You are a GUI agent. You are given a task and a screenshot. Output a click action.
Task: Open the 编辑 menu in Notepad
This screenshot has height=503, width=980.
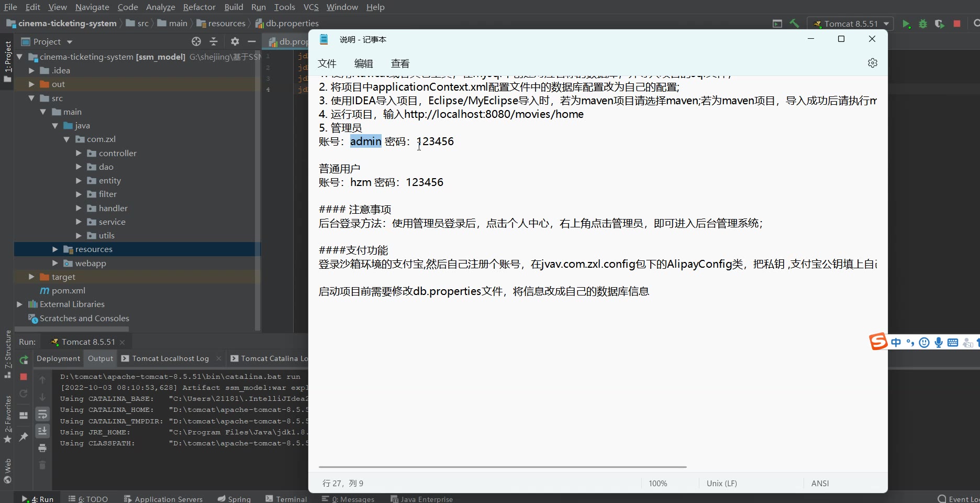pos(363,63)
